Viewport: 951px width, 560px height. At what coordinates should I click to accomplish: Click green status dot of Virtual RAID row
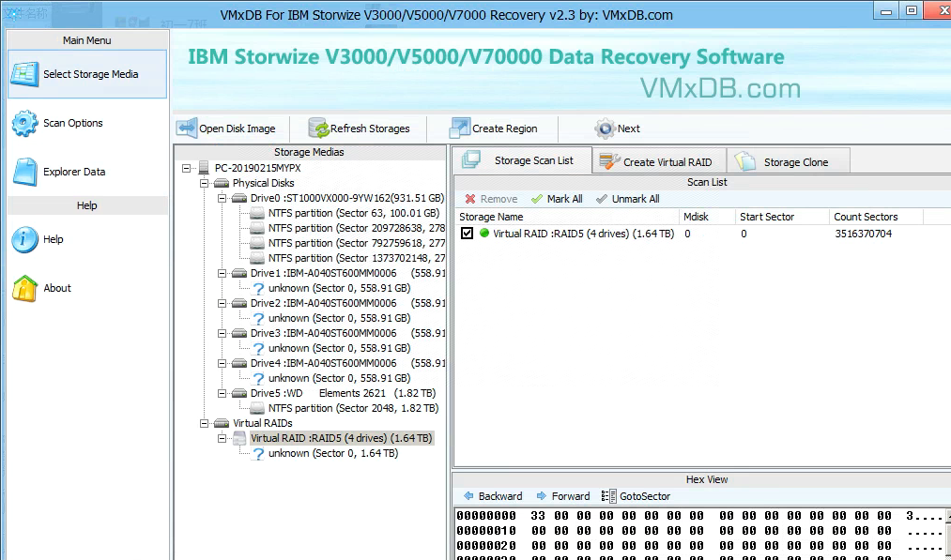484,233
